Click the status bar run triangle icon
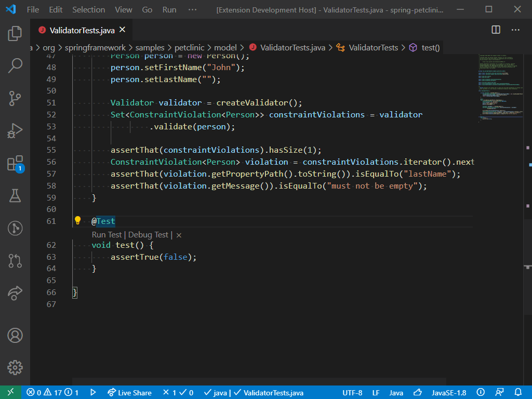Viewport: 532px width, 399px height. pos(94,393)
